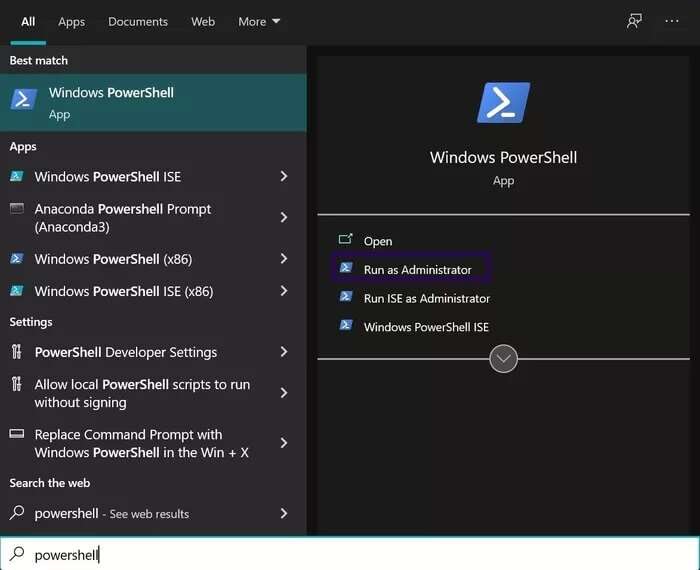Screen dimensions: 700x570
Task: Open the three-dot options menu
Action: point(671,21)
